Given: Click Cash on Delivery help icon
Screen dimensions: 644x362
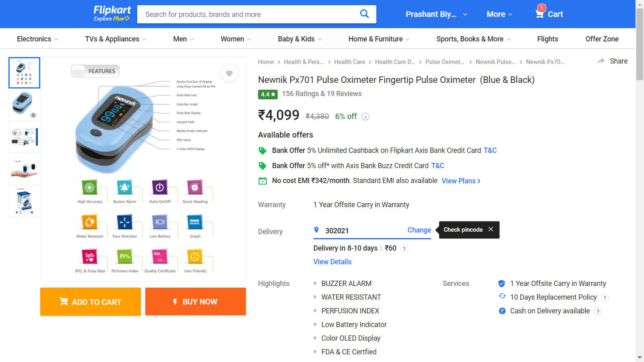Looking at the screenshot, I should click(x=598, y=311).
